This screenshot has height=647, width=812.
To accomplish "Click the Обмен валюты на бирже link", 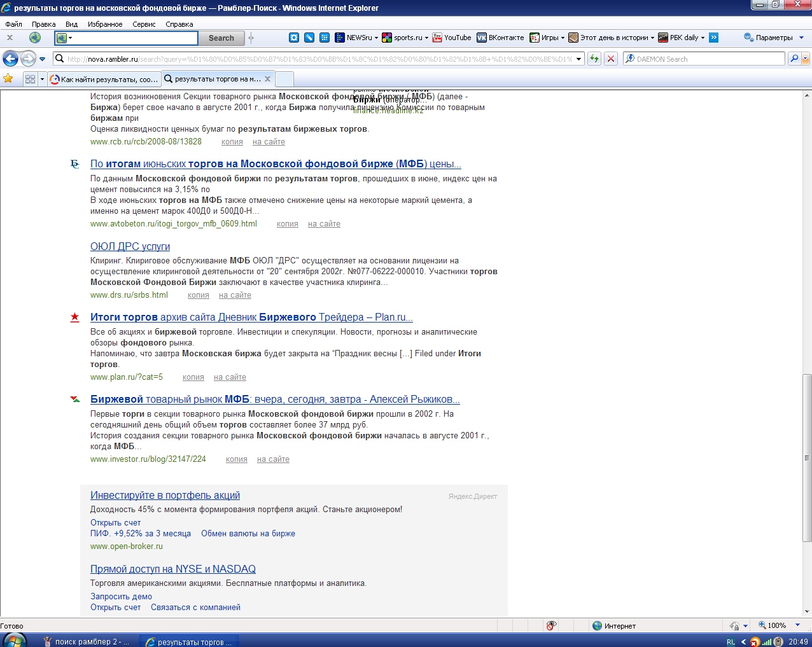I will point(248,534).
